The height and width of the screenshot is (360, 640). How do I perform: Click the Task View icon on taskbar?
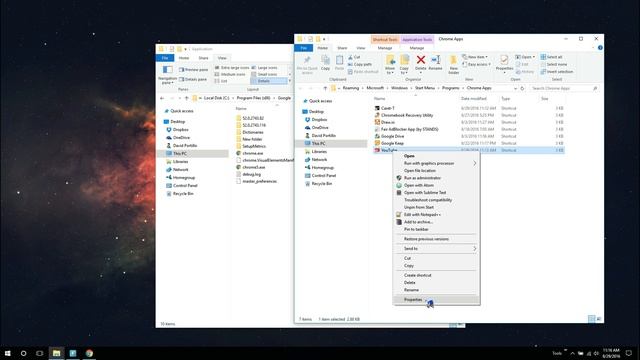[40, 353]
